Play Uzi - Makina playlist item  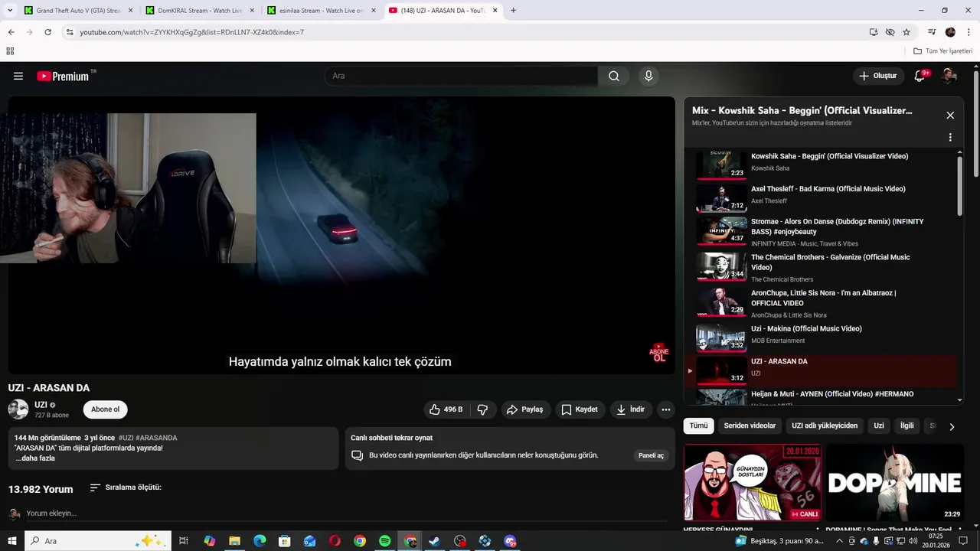821,337
